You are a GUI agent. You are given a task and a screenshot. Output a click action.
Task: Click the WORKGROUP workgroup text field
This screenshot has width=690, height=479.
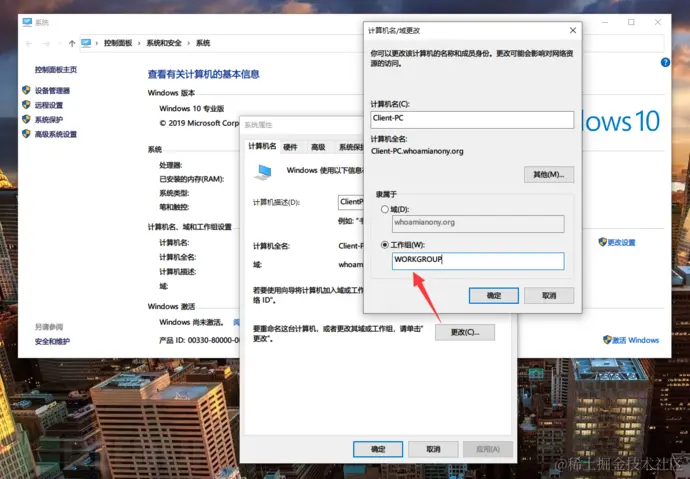pos(478,261)
